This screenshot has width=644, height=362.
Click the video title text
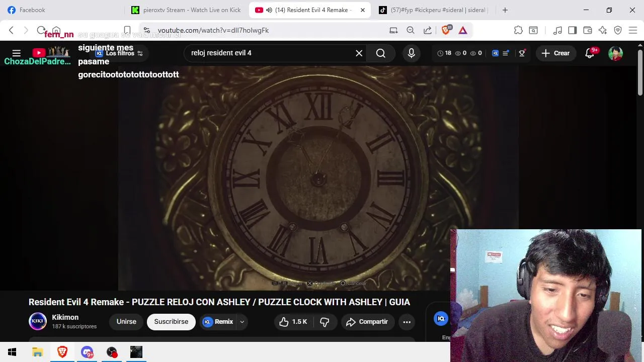pos(219,302)
